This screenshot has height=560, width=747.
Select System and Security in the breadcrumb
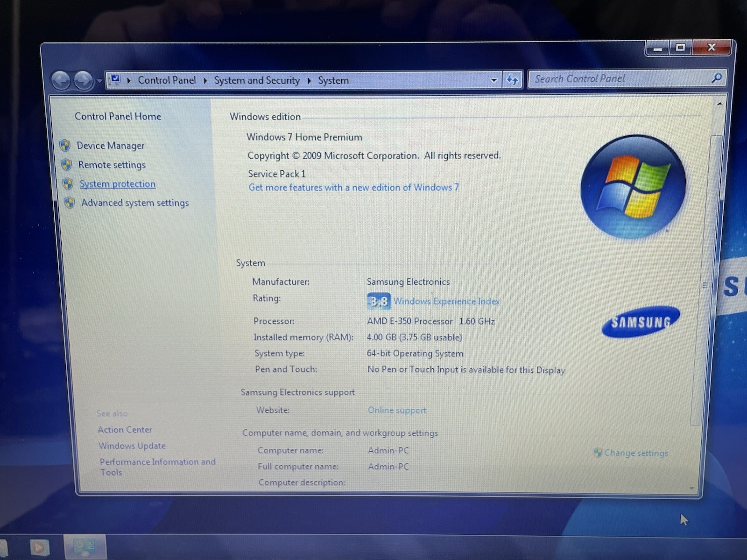click(x=257, y=80)
